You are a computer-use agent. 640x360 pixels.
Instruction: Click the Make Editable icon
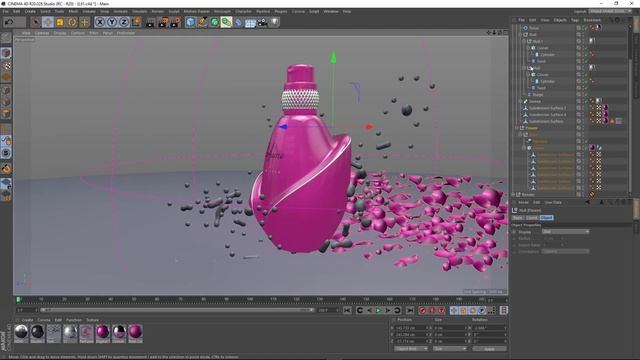[x=6, y=38]
